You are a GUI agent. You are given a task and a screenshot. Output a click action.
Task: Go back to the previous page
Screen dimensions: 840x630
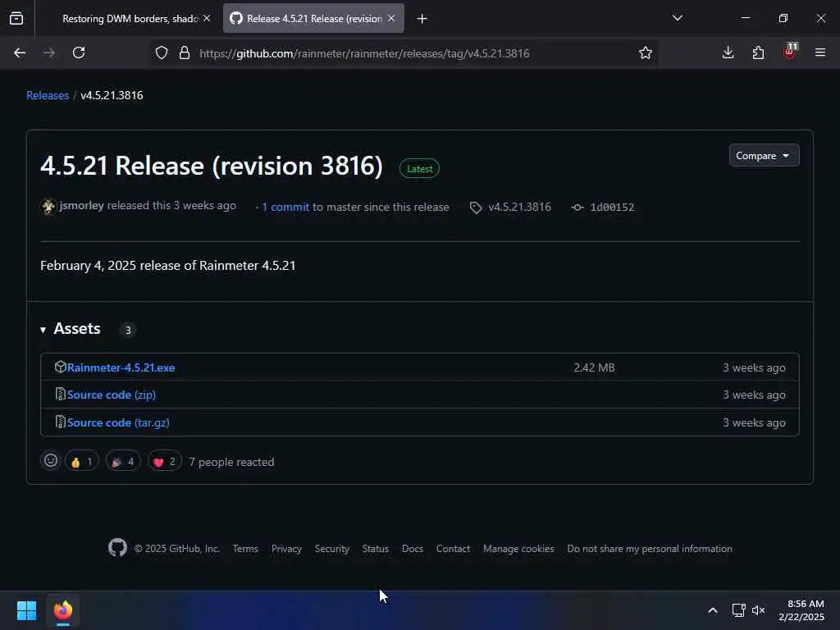(20, 52)
